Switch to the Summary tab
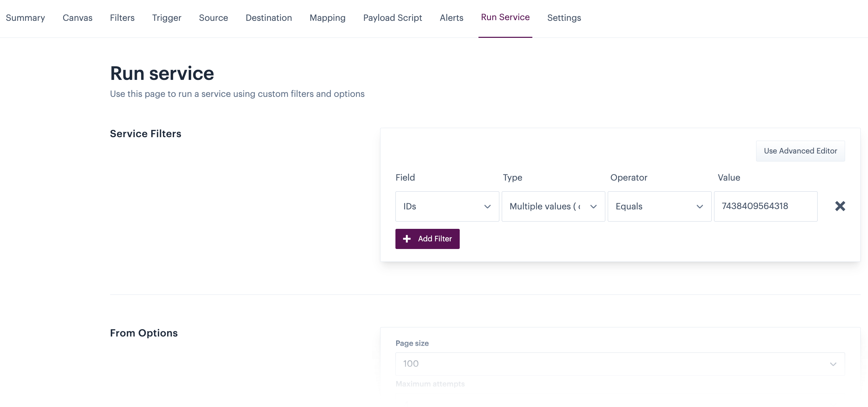 (25, 18)
